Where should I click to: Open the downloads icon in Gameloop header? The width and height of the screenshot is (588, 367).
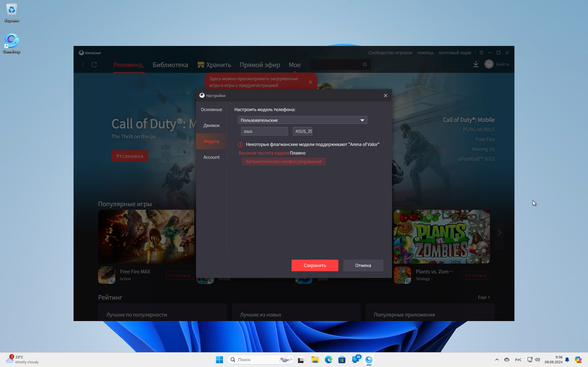point(475,64)
